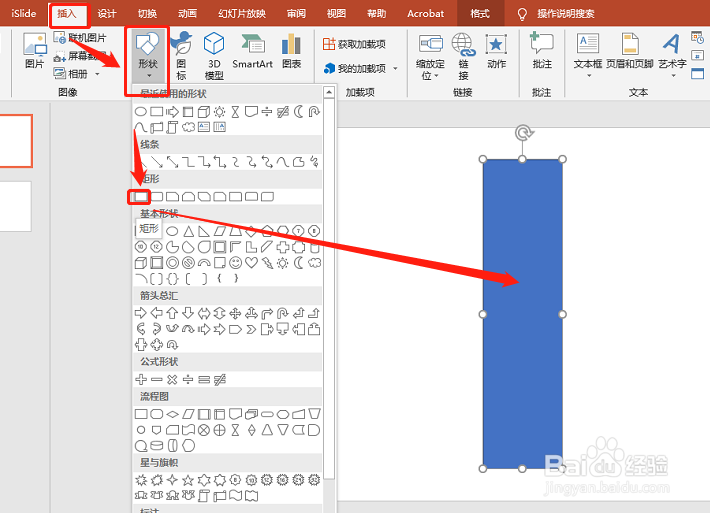Select the smiley face shape

(235, 263)
